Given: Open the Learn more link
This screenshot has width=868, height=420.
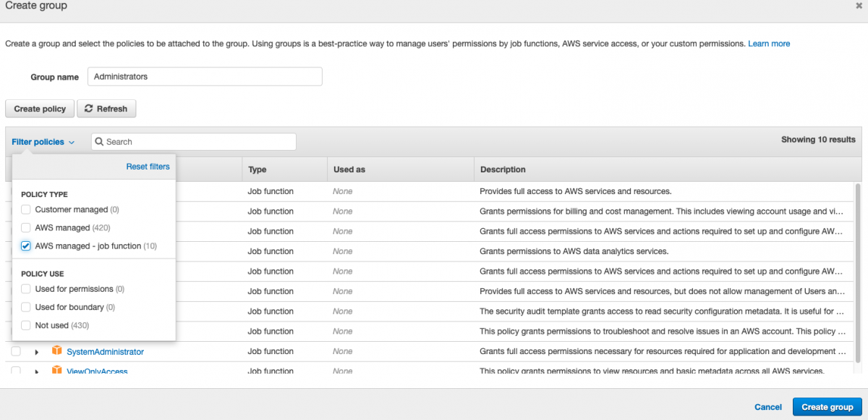Looking at the screenshot, I should pos(769,43).
